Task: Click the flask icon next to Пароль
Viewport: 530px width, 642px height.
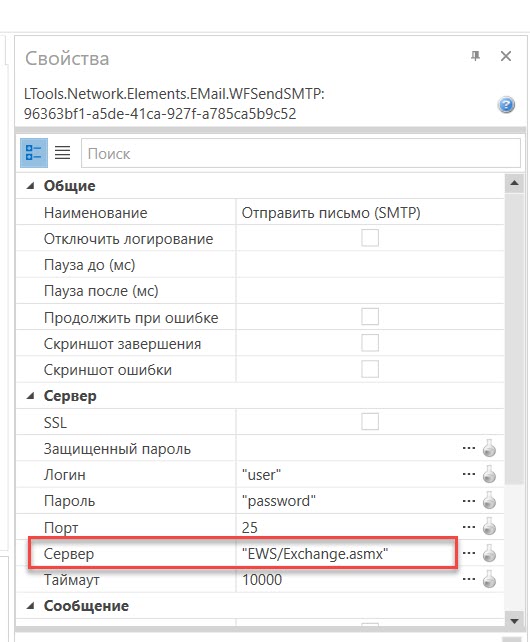Action: pos(489,501)
